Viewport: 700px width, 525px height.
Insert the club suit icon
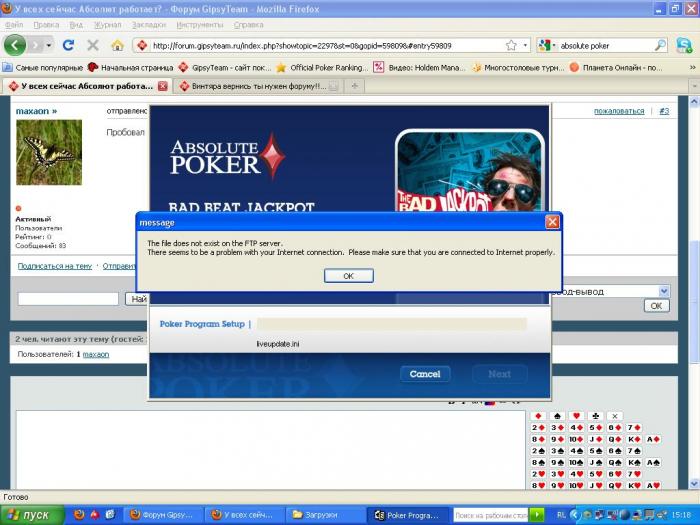(596, 416)
